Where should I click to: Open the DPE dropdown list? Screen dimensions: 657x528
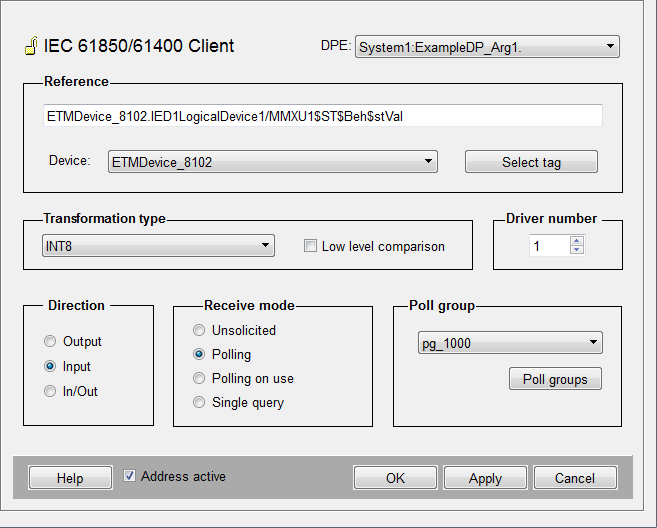click(x=487, y=47)
